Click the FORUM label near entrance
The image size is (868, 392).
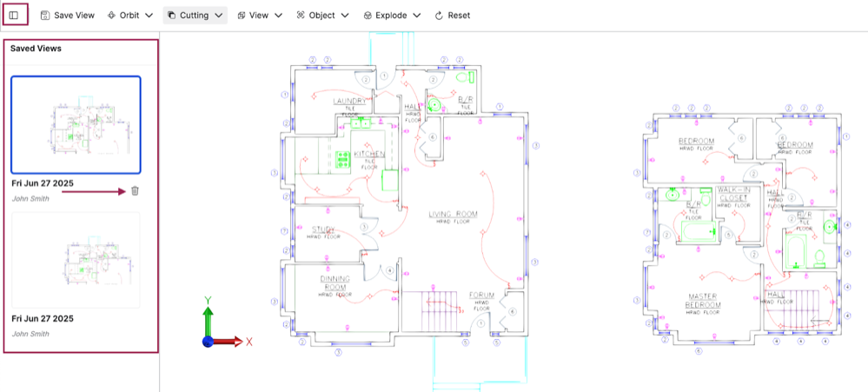click(x=481, y=296)
